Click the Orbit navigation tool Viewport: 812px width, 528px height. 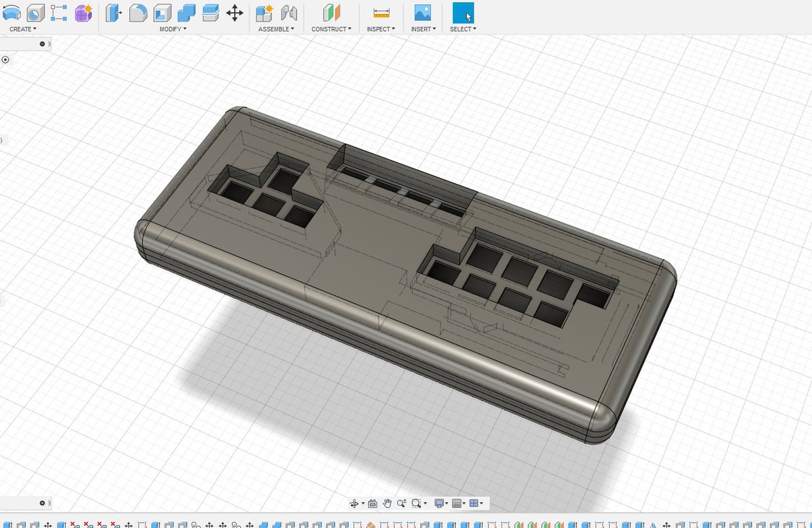pos(354,503)
